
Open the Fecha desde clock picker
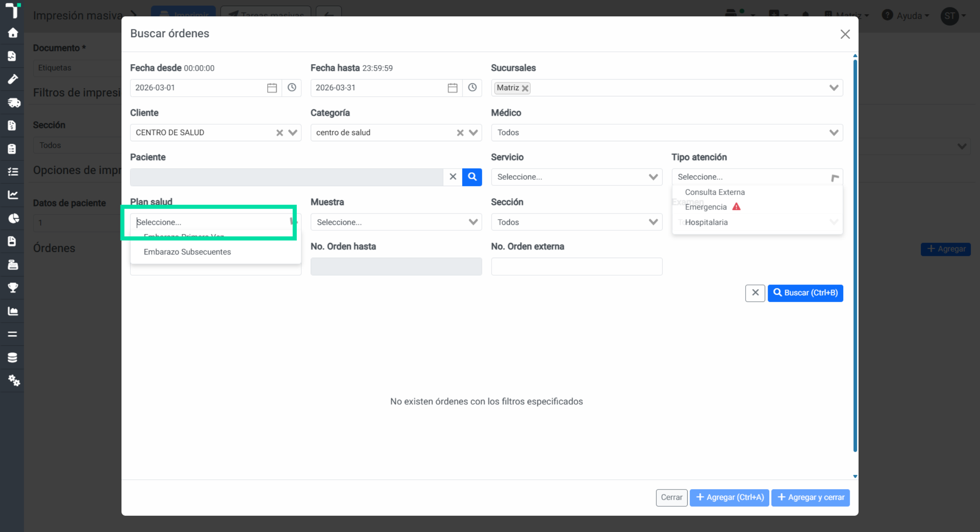292,88
